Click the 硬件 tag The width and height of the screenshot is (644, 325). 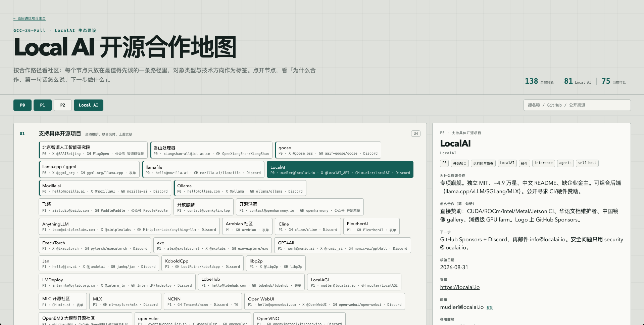pyautogui.click(x=524, y=163)
